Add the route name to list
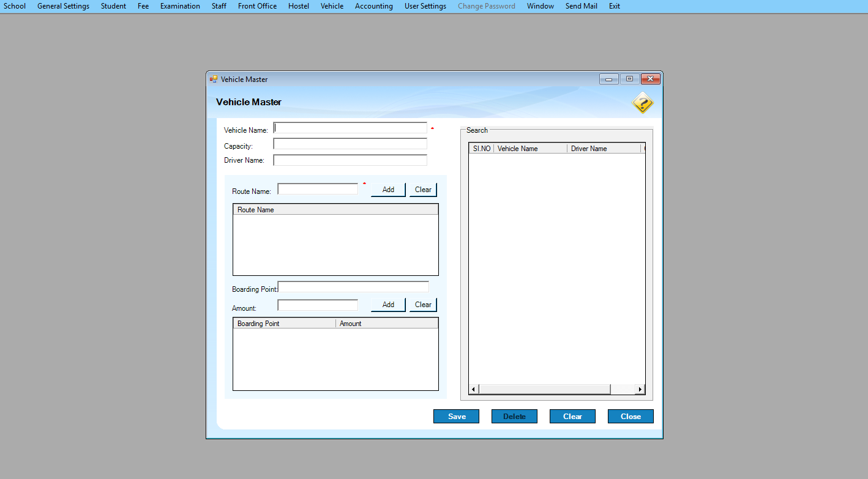 click(x=388, y=190)
